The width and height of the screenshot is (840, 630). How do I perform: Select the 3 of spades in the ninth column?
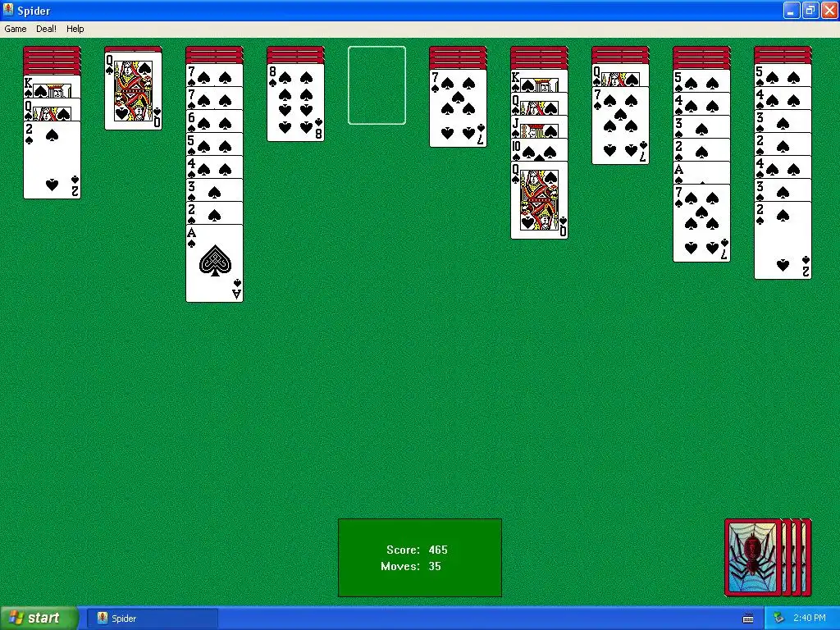click(x=702, y=126)
